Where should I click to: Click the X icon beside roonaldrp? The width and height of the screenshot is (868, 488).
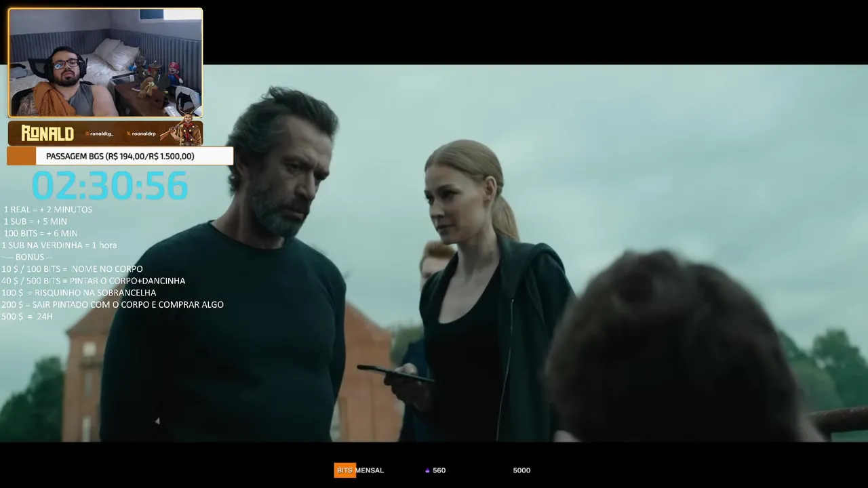pyautogui.click(x=129, y=134)
